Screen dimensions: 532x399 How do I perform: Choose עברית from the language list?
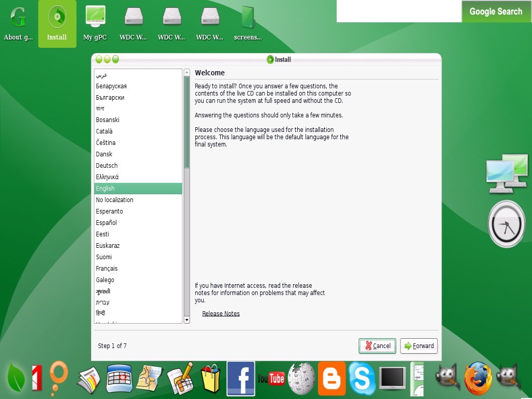pos(138,302)
